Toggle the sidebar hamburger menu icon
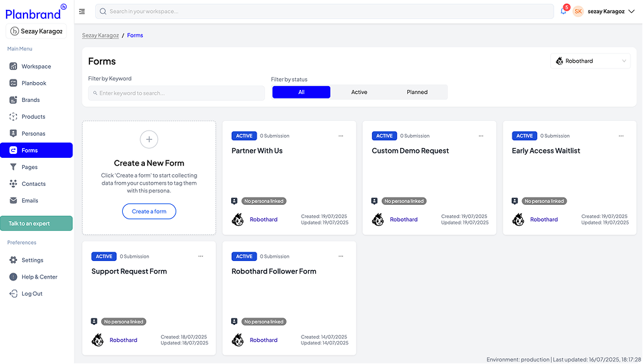This screenshot has height=364, width=643. click(82, 11)
